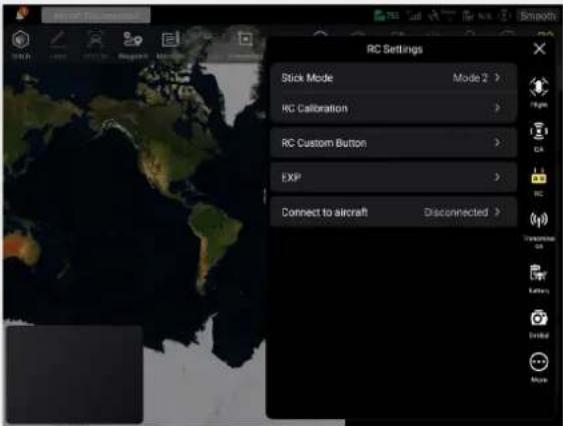This screenshot has height=426, width=563.
Task: Click the grey status banner at top
Action: click(x=96, y=15)
